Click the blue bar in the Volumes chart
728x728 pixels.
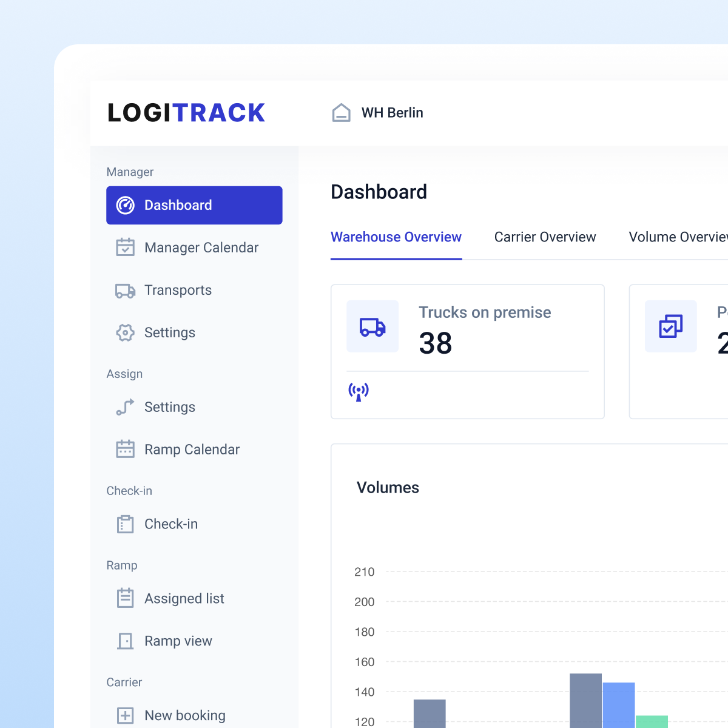click(x=619, y=705)
